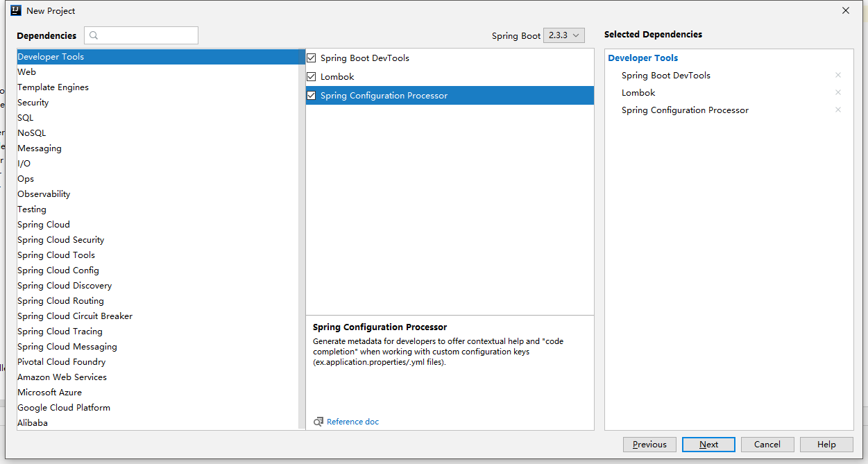Click the search magnifier icon
Screen dimensions: 868x464
(94, 35)
